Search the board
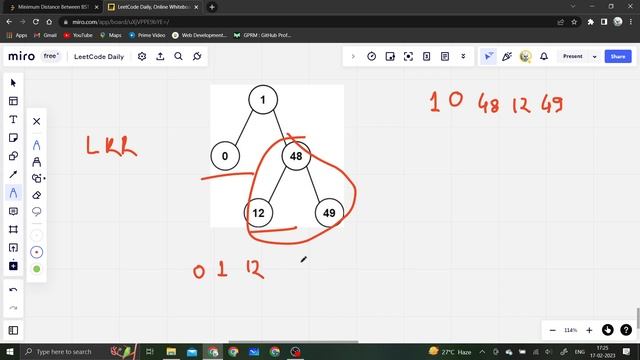Image resolution: width=640 pixels, height=360 pixels. (178, 56)
